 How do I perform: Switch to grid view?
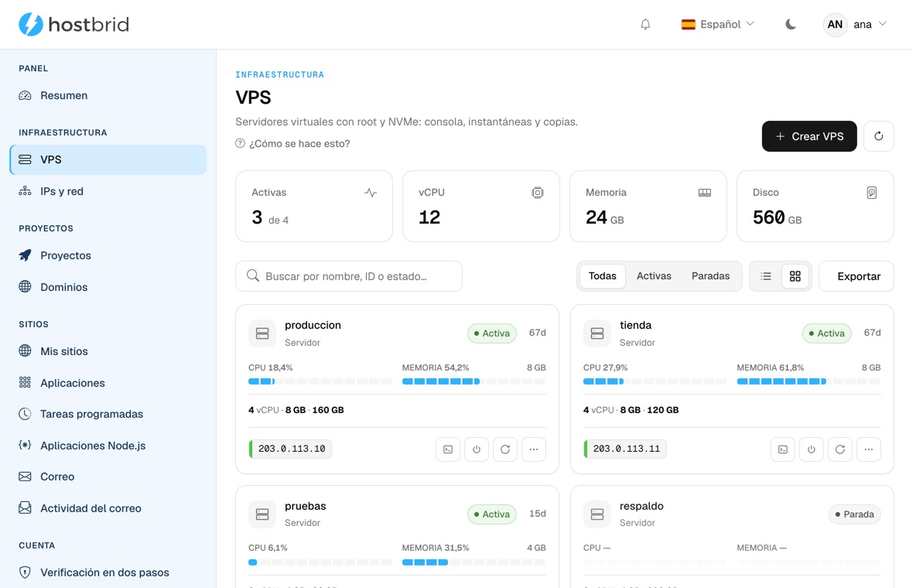[795, 276]
